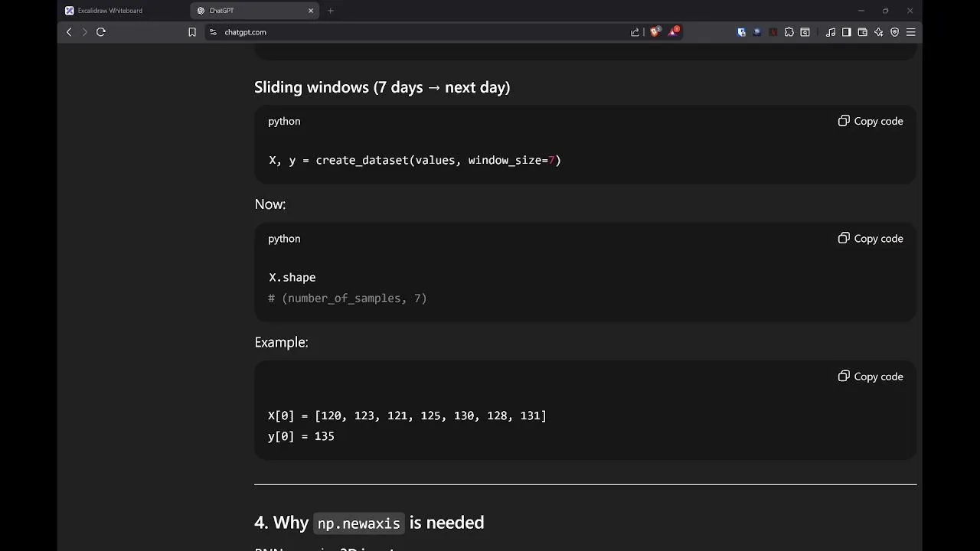Open the Brave Rewards triangle icon
The image size is (980, 551).
pyautogui.click(x=673, y=32)
